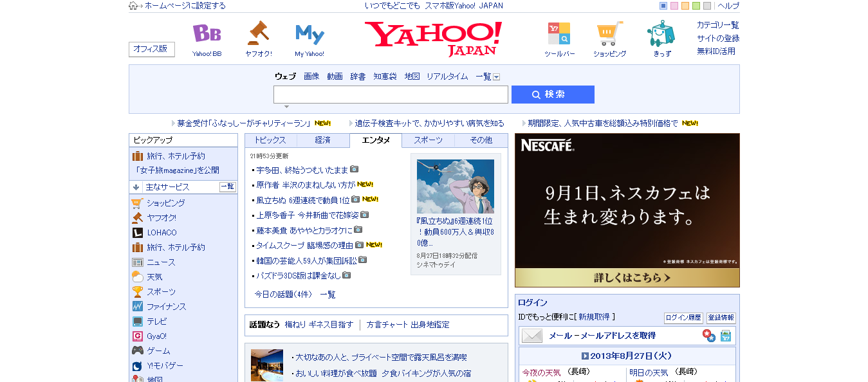This screenshot has width=868, height=382.
Task: Open the 梅ねり ギネス目指す link
Action: coord(319,325)
